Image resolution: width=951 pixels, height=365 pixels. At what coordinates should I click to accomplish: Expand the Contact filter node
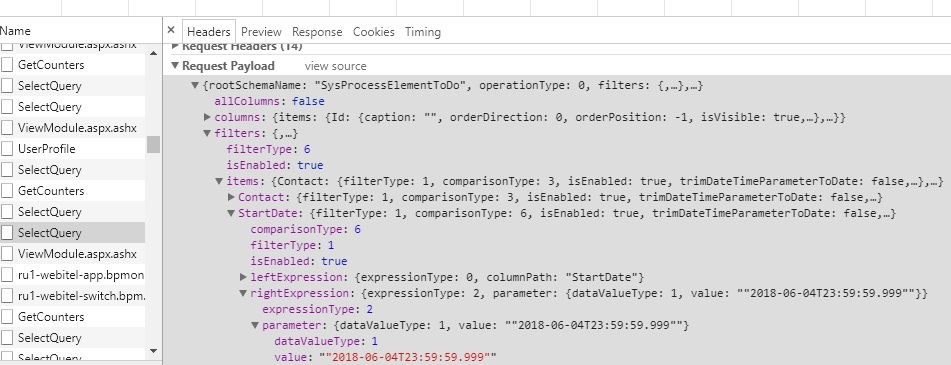click(x=231, y=197)
